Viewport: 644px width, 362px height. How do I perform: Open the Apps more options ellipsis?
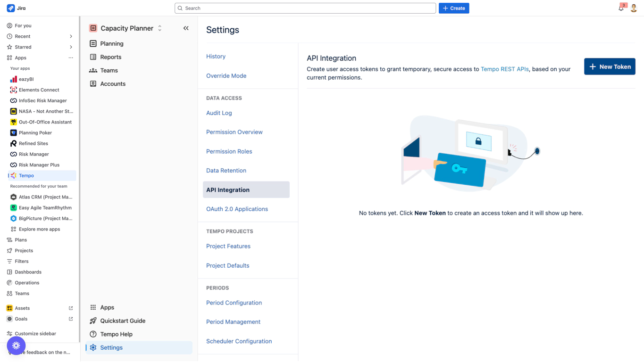coord(71,58)
